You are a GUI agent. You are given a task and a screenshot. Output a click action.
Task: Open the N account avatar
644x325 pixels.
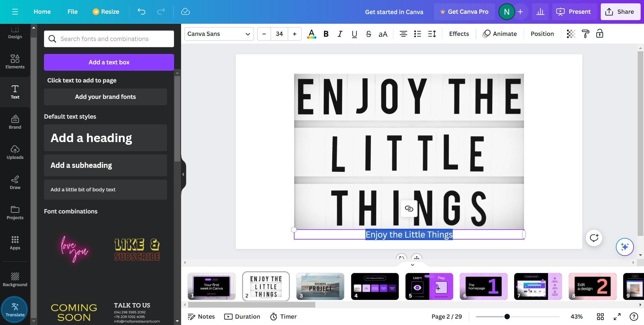click(506, 12)
